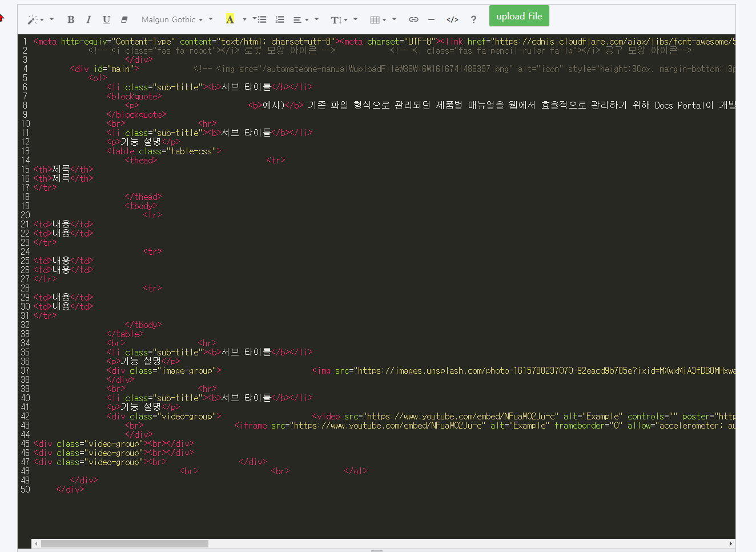756x552 pixels.
Task: Click the scrollbar right arrow
Action: click(730, 544)
